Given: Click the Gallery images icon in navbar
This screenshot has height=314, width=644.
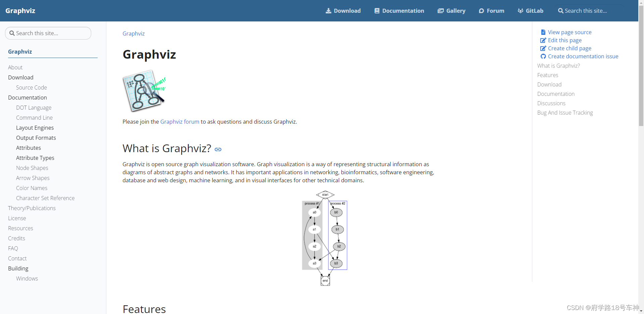Looking at the screenshot, I should click(x=441, y=11).
